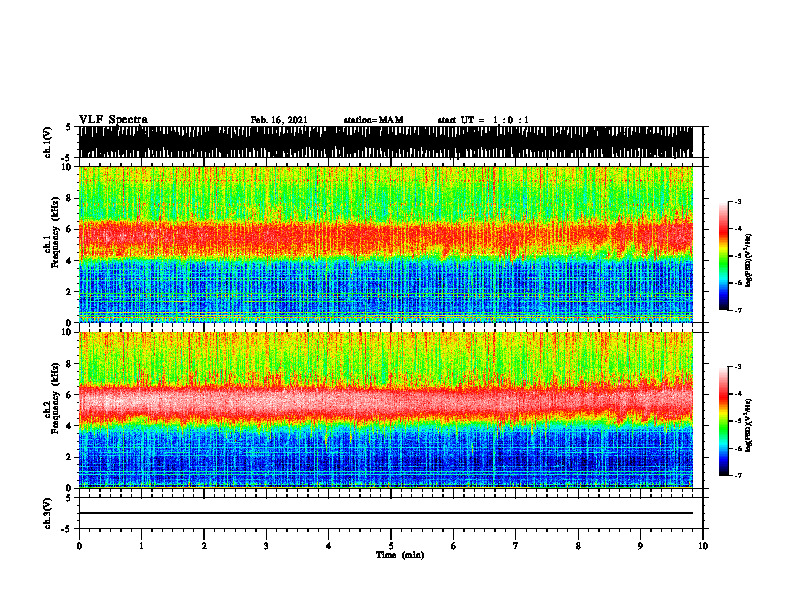Image resolution: width=792 pixels, height=612 pixels.
Task: Click the "-5" label on ch.2 colorbar
Action: click(737, 421)
